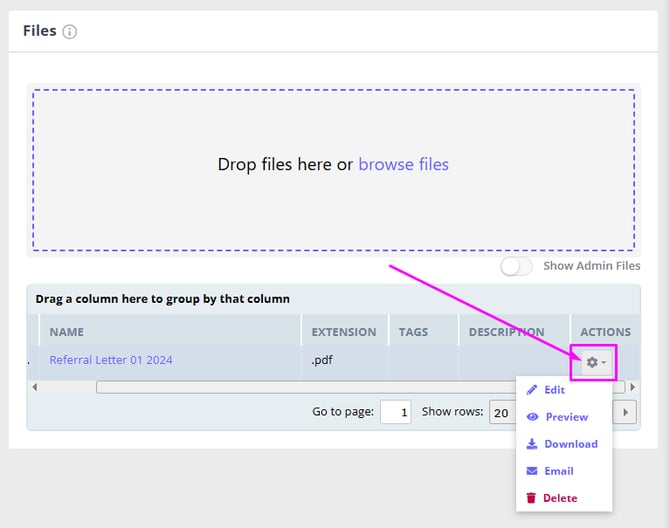The height and width of the screenshot is (528, 670).
Task: Open the gear actions dropdown for Referral Letter
Action: (x=595, y=362)
